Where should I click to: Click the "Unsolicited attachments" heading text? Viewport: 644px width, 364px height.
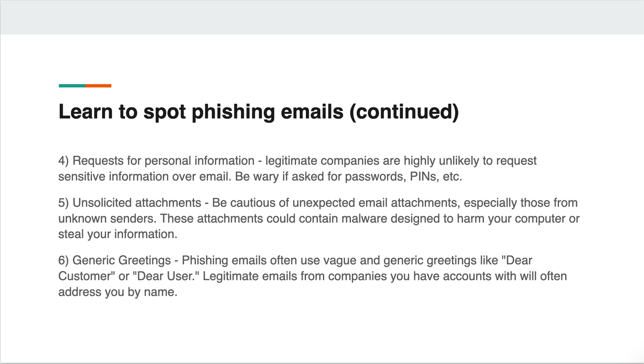click(x=137, y=203)
